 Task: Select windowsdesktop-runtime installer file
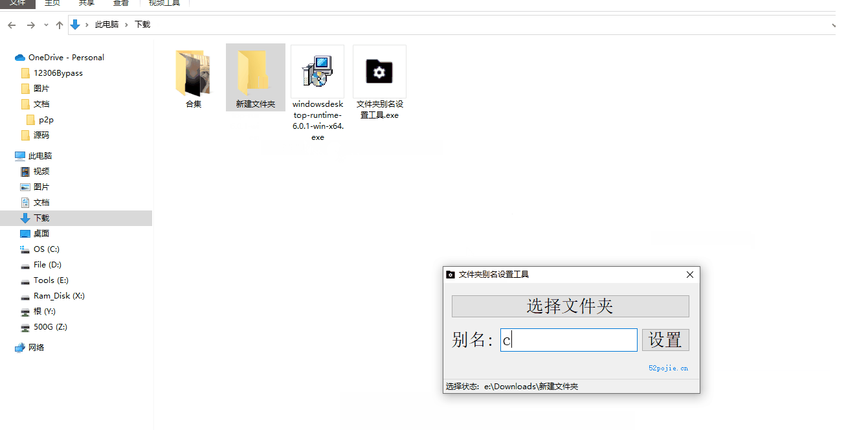(x=317, y=73)
